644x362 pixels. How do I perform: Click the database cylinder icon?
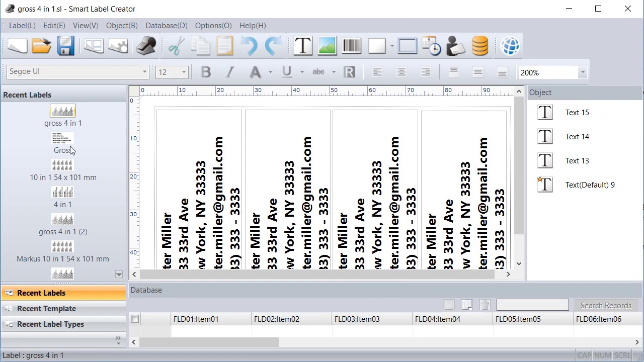point(480,46)
